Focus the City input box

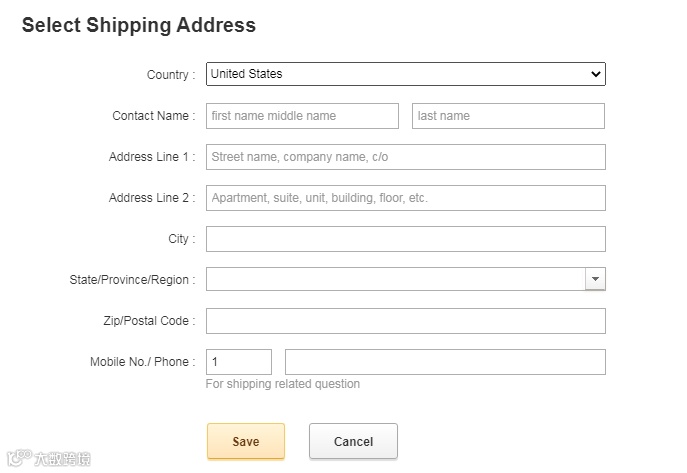pos(405,239)
